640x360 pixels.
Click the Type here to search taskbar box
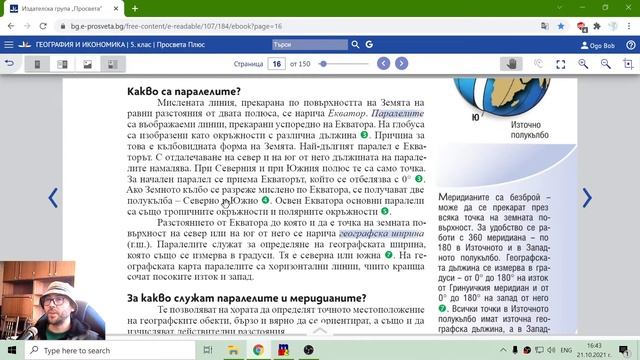coord(110,350)
